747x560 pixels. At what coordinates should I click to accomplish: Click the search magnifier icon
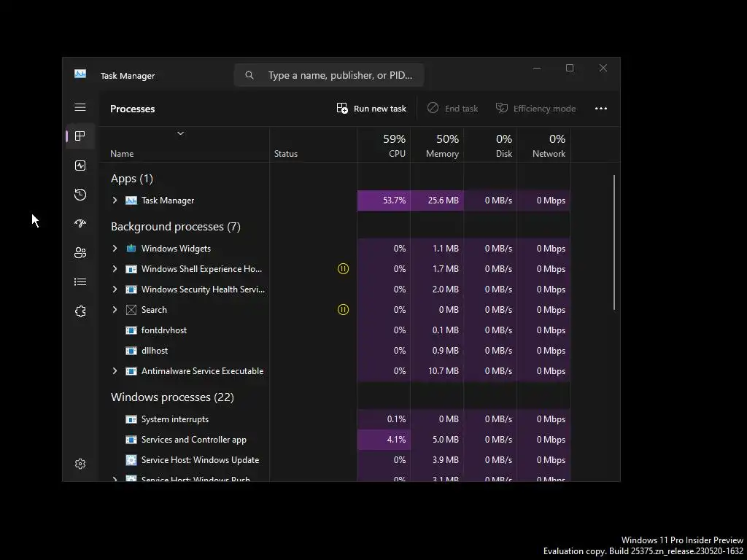point(249,75)
